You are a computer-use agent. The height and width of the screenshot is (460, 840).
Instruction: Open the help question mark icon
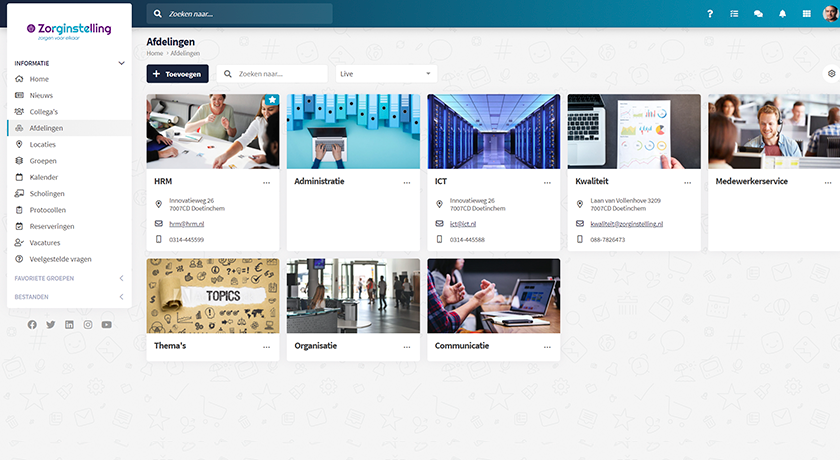710,14
